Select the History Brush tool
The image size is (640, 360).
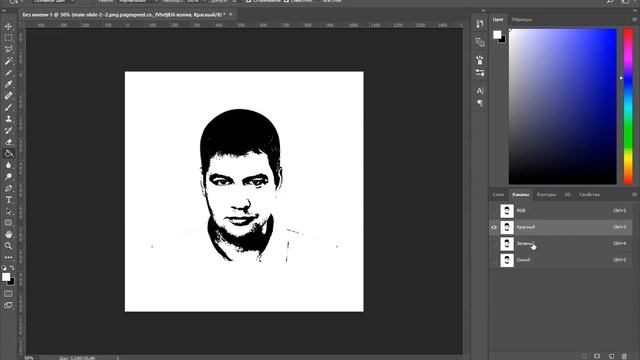tap(8, 131)
